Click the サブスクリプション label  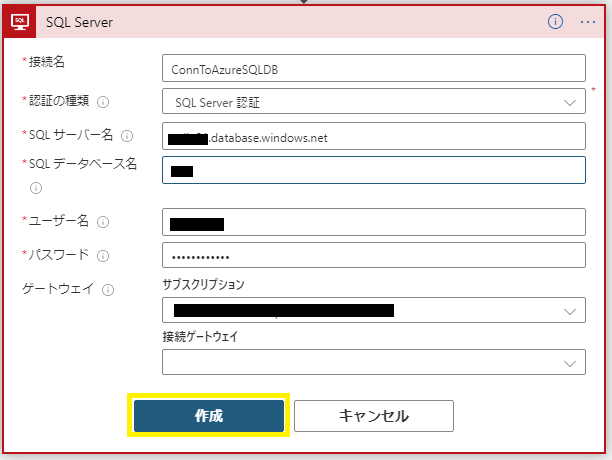(x=203, y=284)
